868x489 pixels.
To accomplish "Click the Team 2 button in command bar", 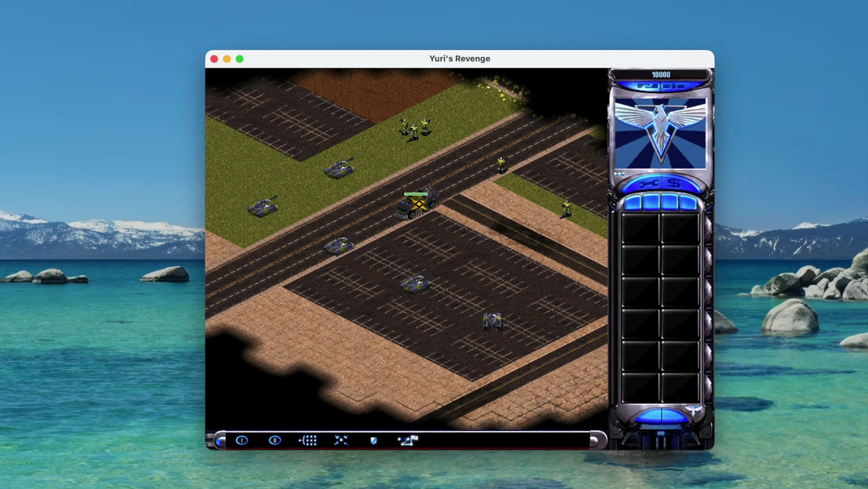I will tap(275, 440).
